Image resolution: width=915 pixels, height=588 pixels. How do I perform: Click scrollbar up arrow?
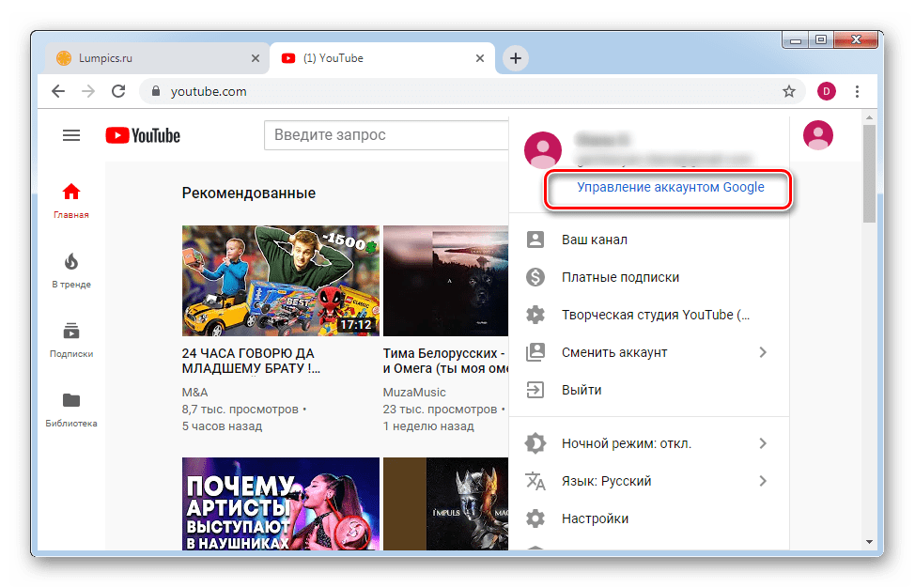(x=870, y=117)
